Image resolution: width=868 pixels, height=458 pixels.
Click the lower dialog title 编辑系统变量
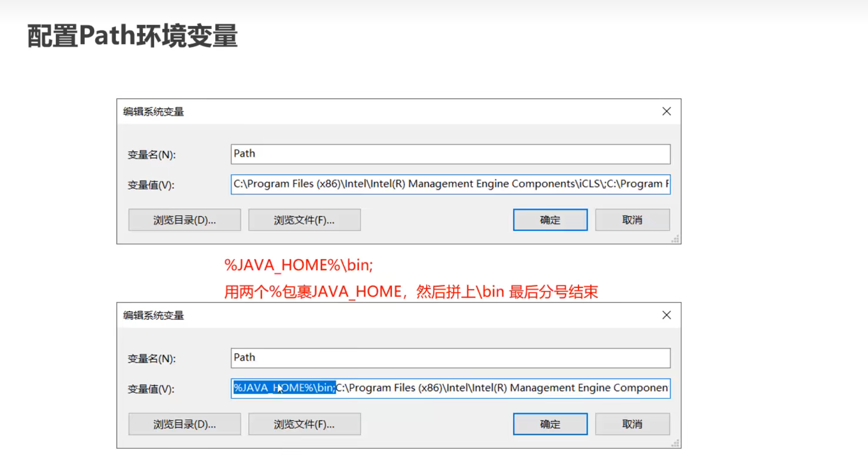coord(153,315)
